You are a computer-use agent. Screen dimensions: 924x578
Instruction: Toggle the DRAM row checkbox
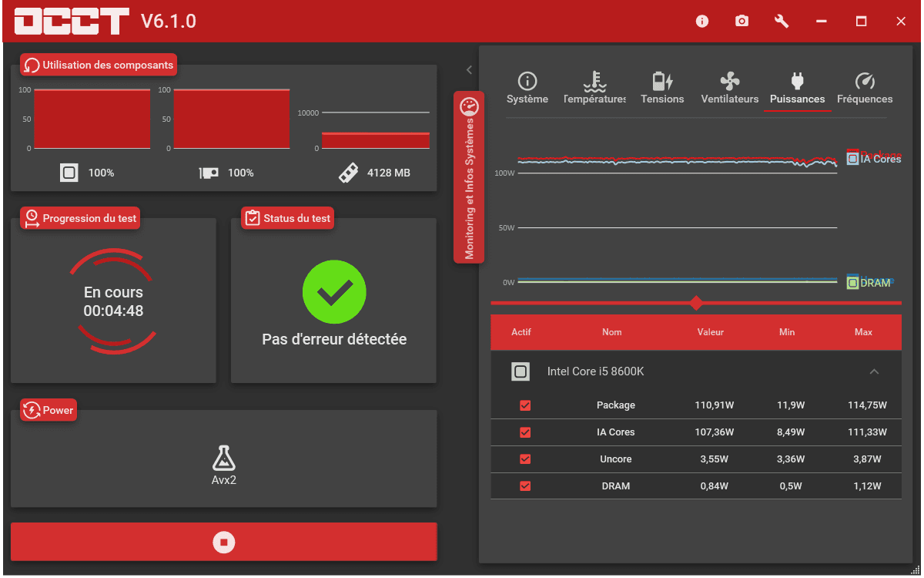click(x=525, y=486)
